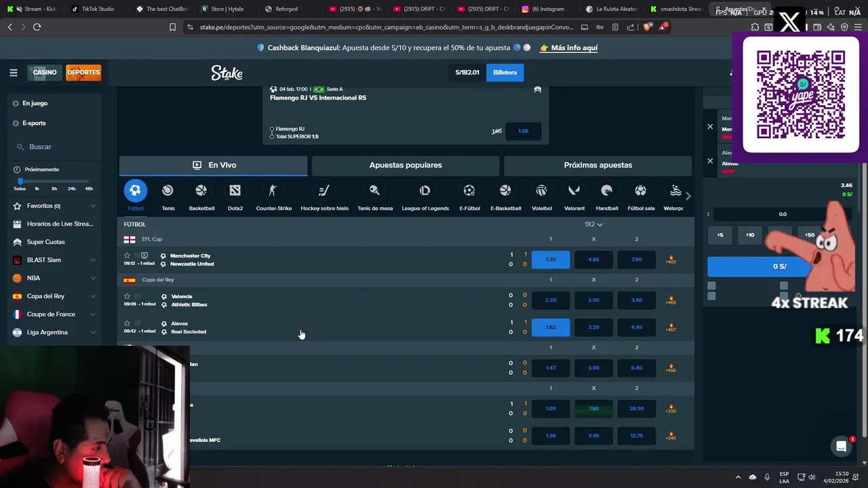Select the E-Basketball sport icon
Viewport: 868px width, 488px height.
click(505, 191)
